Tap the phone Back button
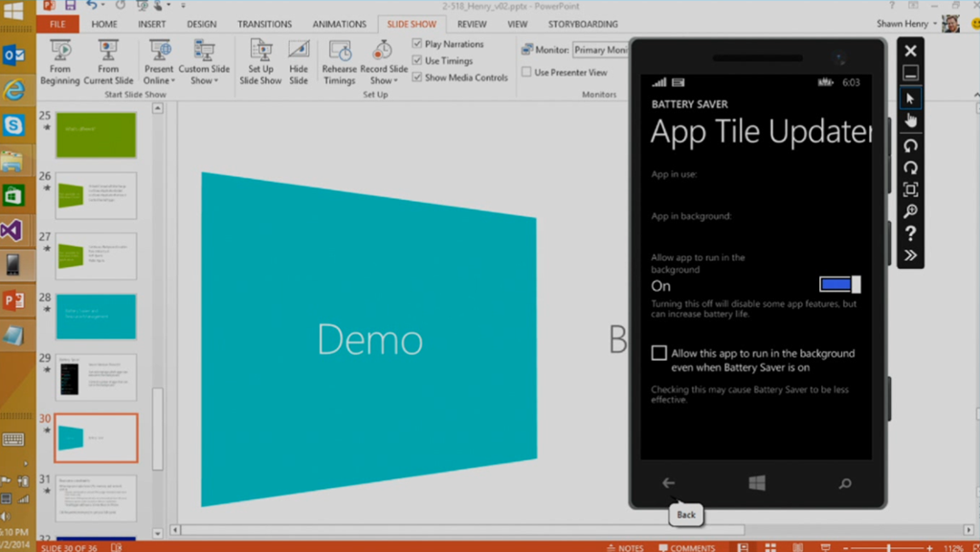The height and width of the screenshot is (552, 980). [668, 483]
